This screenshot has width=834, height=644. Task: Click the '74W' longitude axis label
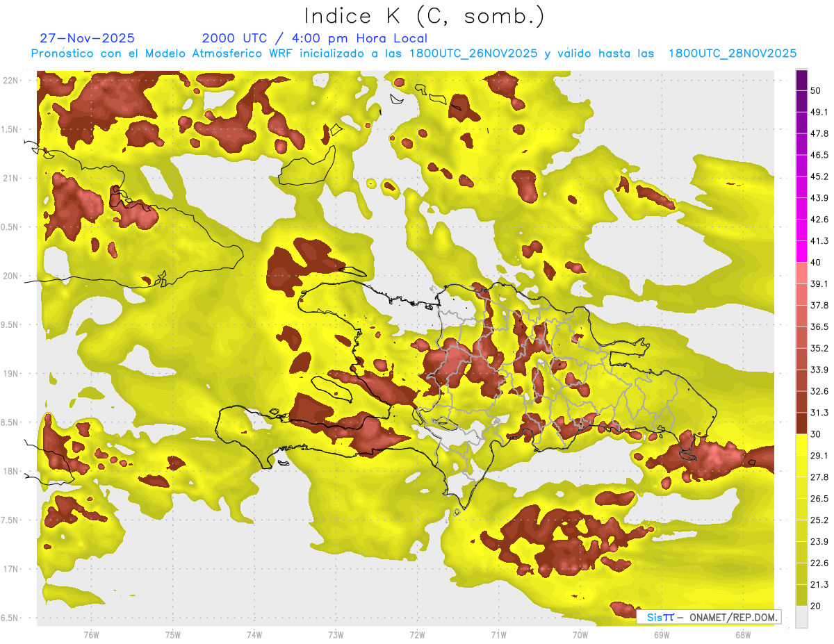pyautogui.click(x=254, y=635)
